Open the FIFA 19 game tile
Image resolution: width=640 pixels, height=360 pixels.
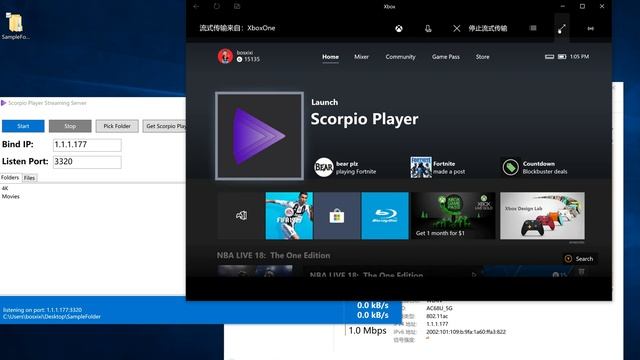click(x=289, y=216)
